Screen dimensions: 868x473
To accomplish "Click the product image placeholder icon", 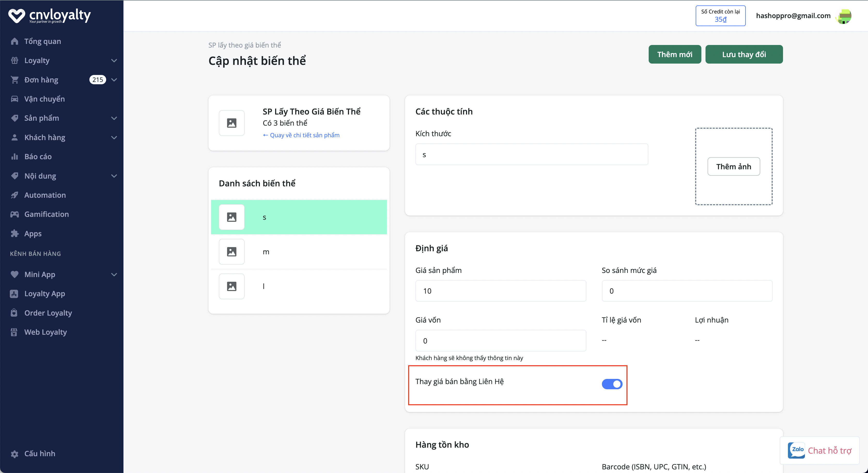I will (x=231, y=123).
